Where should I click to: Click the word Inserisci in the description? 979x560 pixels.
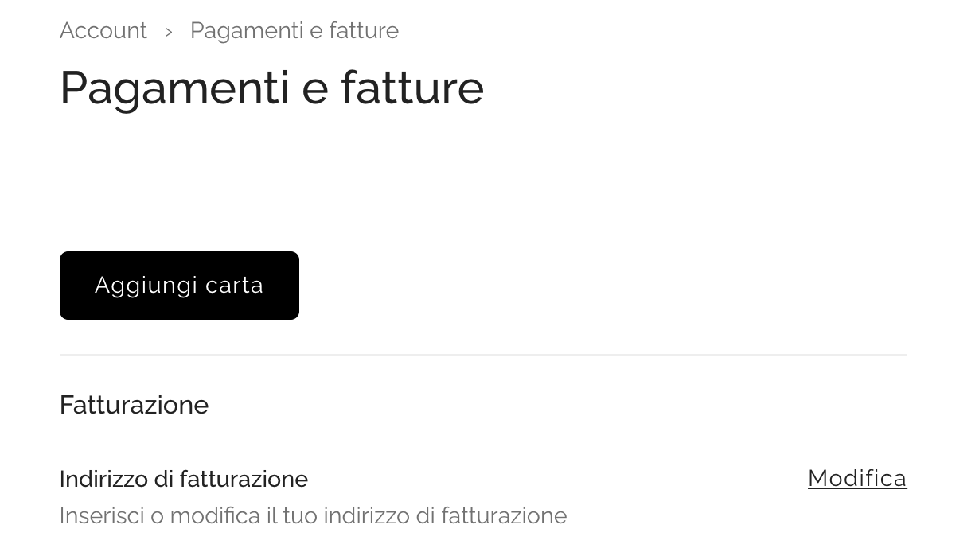click(x=101, y=515)
